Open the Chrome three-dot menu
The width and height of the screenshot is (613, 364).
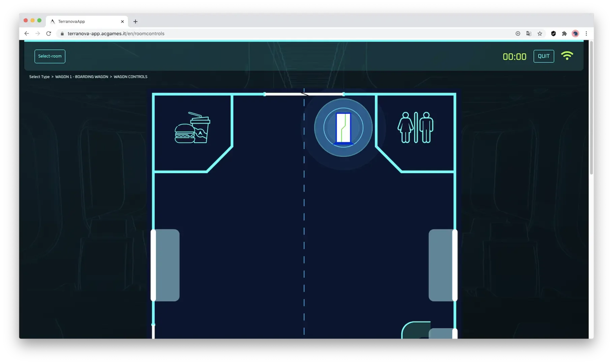coord(586,34)
